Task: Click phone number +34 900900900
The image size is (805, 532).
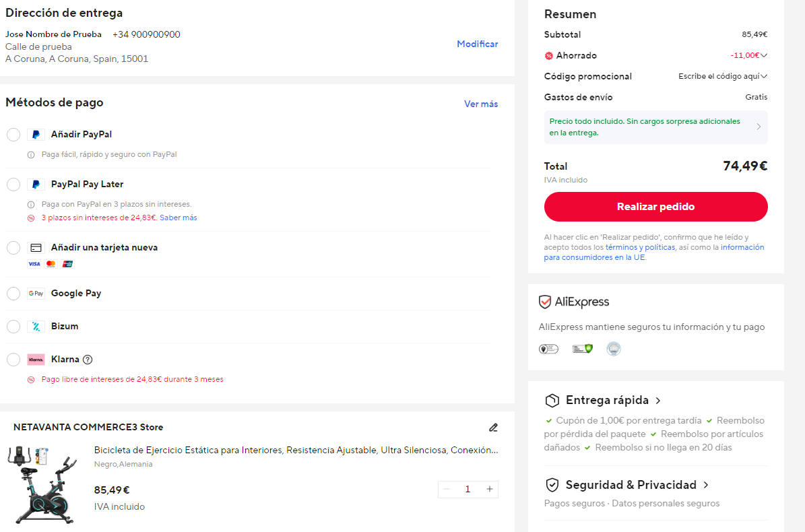Action: [x=146, y=35]
